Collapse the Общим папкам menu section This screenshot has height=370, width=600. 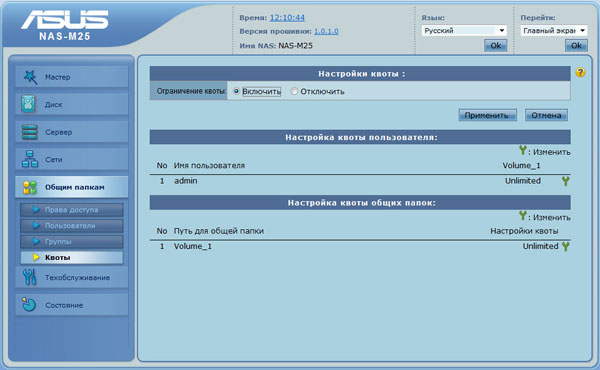72,187
